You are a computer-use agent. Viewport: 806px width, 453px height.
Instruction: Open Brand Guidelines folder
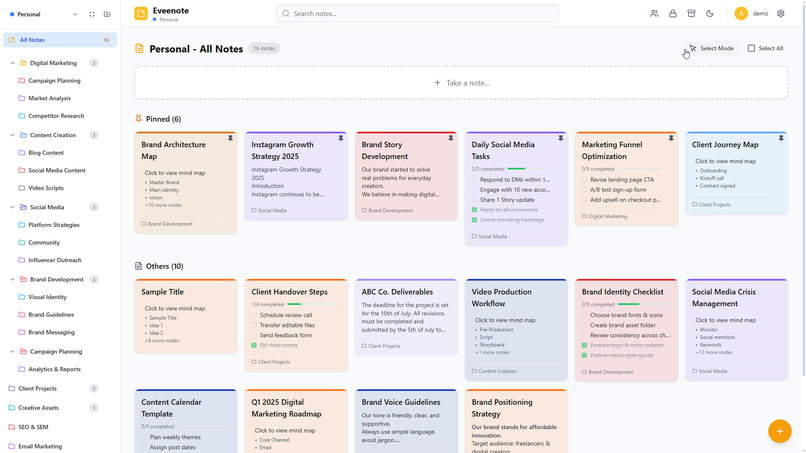tap(51, 315)
